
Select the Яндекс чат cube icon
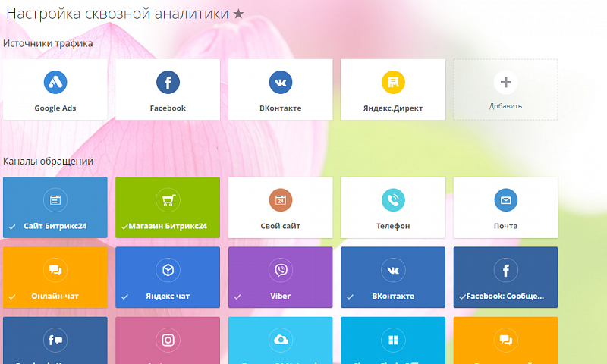168,270
